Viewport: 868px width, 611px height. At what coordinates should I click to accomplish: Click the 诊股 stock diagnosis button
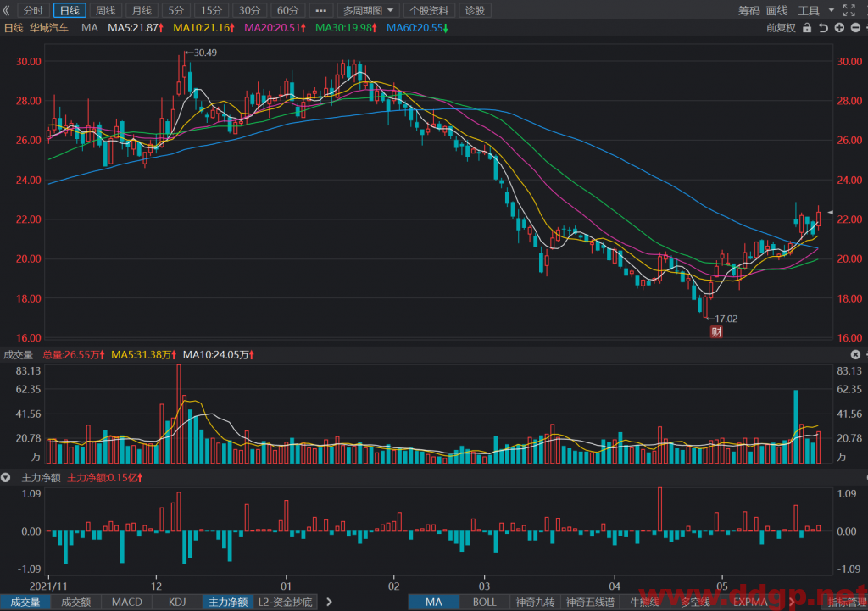(475, 10)
